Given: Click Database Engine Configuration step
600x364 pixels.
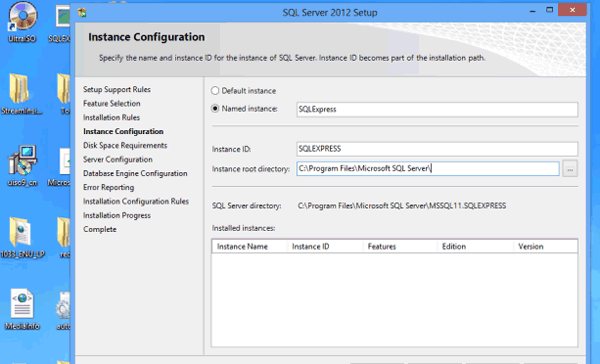Looking at the screenshot, I should pos(135,173).
